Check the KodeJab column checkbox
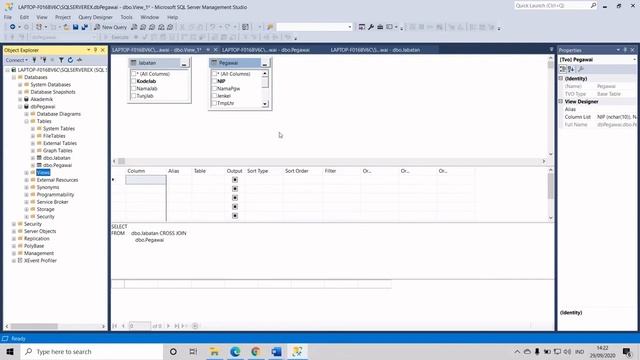This screenshot has width=640, height=360. tap(133, 81)
